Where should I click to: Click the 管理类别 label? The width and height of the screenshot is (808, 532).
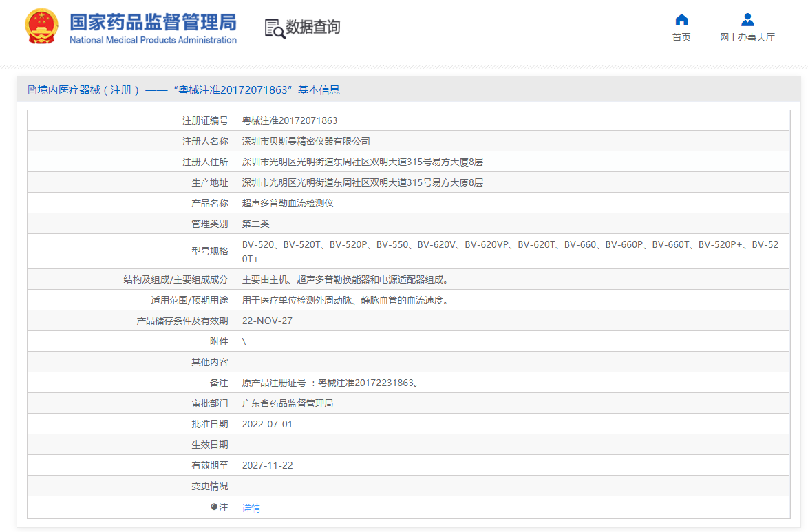(210, 223)
